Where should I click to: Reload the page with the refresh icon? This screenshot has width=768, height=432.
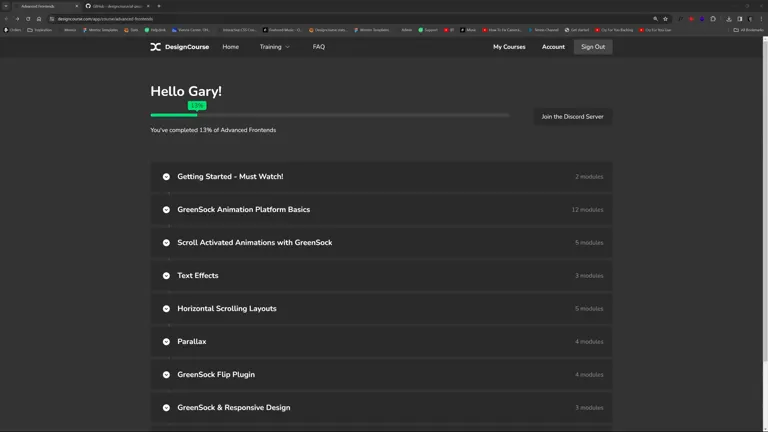tap(28, 19)
